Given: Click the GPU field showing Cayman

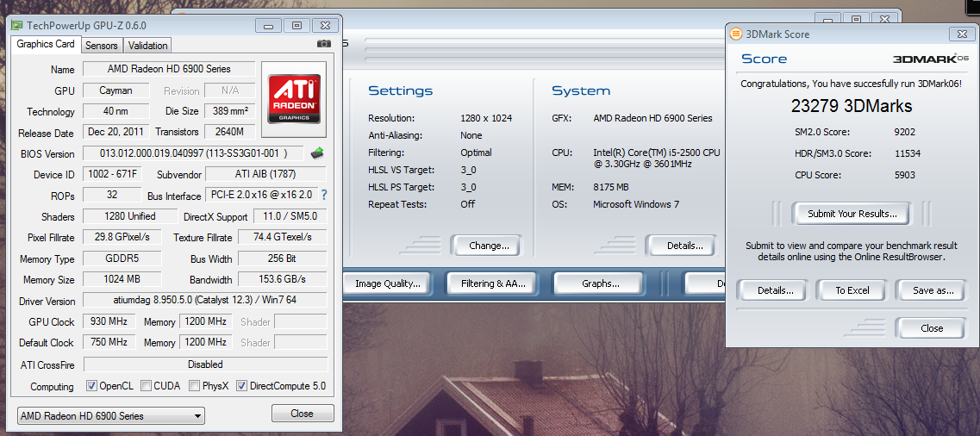Looking at the screenshot, I should click(x=115, y=90).
